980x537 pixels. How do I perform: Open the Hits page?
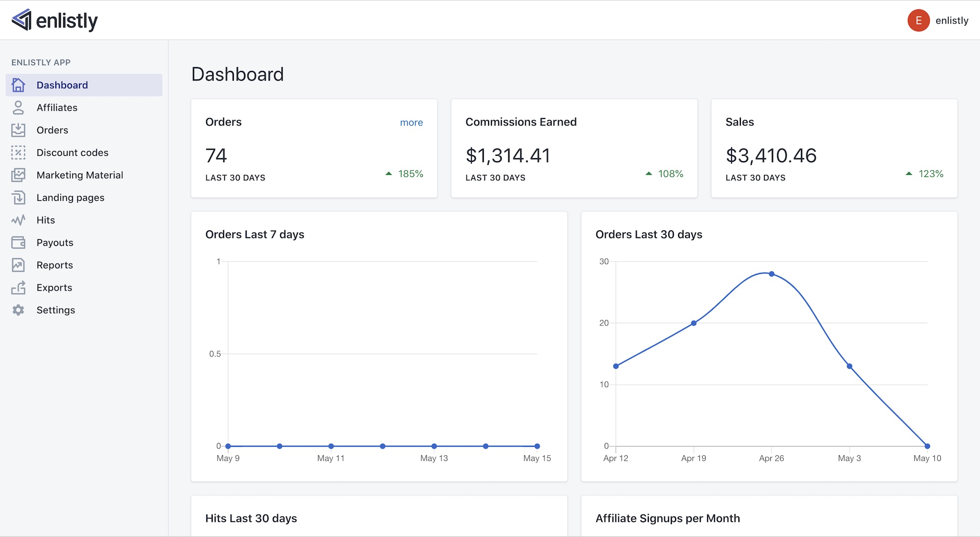coord(84,220)
